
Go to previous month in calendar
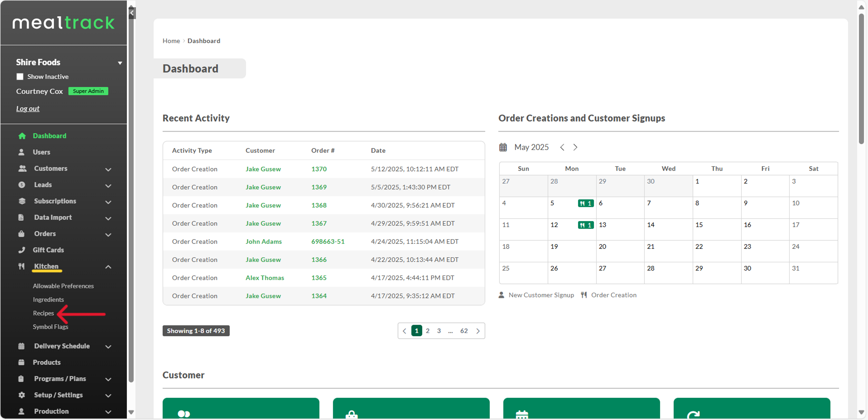(562, 147)
